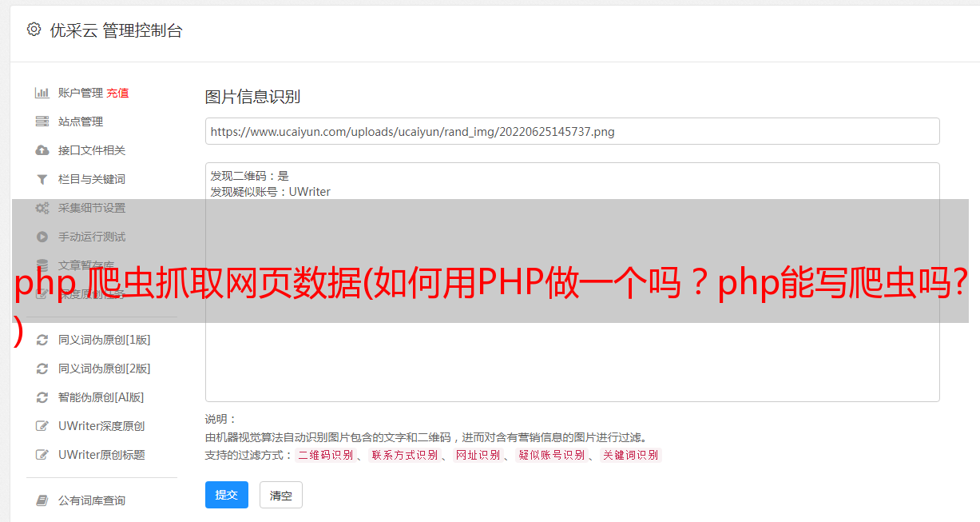Click the 公有词库查询 book icon
The height and width of the screenshot is (522, 980).
[x=42, y=500]
